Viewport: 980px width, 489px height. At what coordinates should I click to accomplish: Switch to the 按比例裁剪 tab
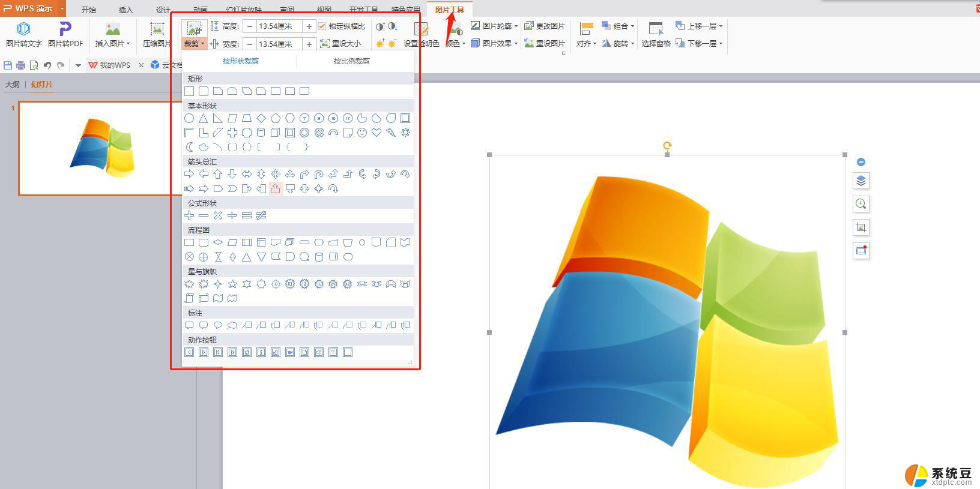(x=352, y=61)
